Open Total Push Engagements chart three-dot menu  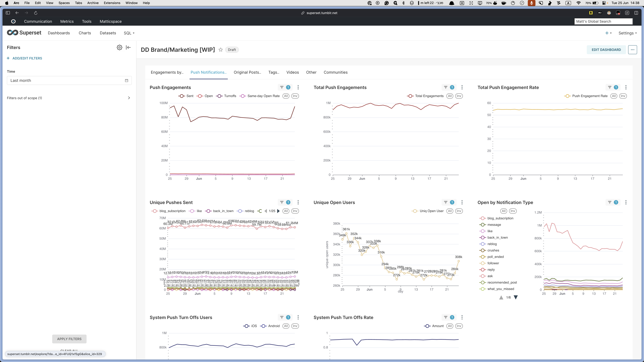[x=462, y=87]
